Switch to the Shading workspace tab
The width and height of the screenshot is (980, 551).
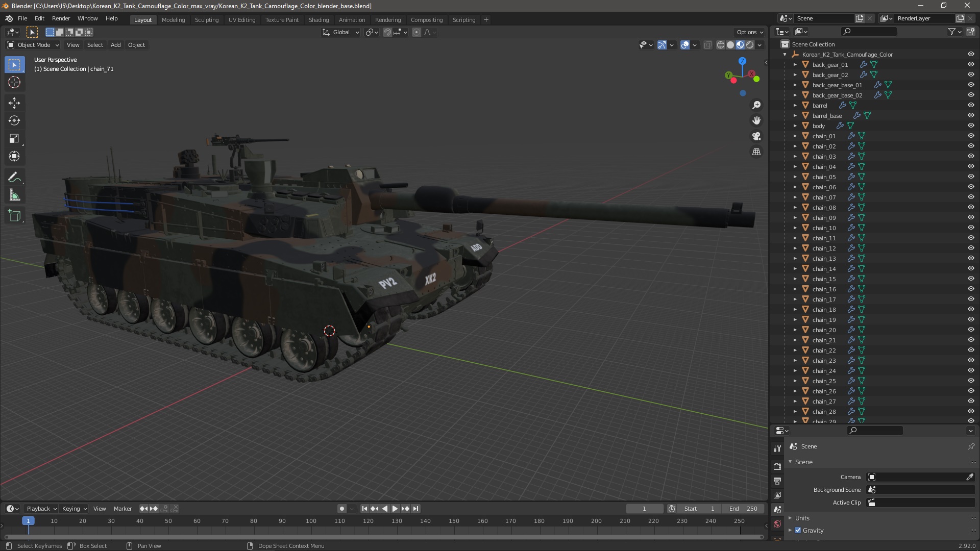tap(318, 19)
